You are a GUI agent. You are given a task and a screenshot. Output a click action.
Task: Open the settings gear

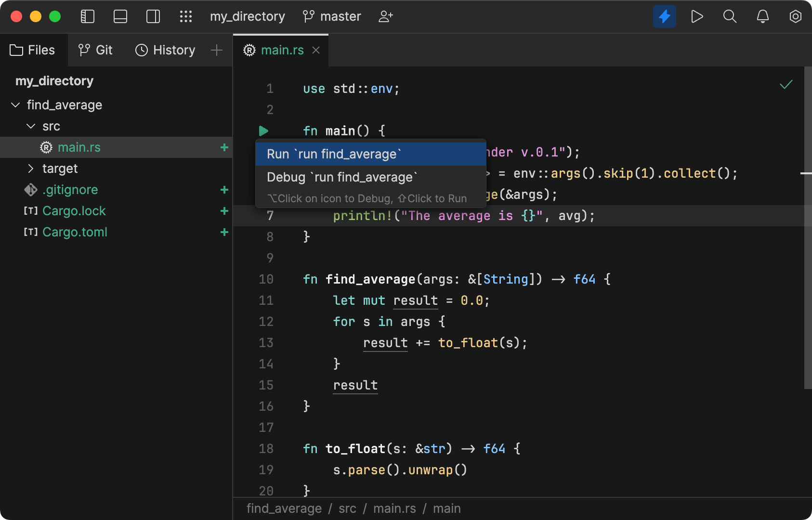point(795,16)
